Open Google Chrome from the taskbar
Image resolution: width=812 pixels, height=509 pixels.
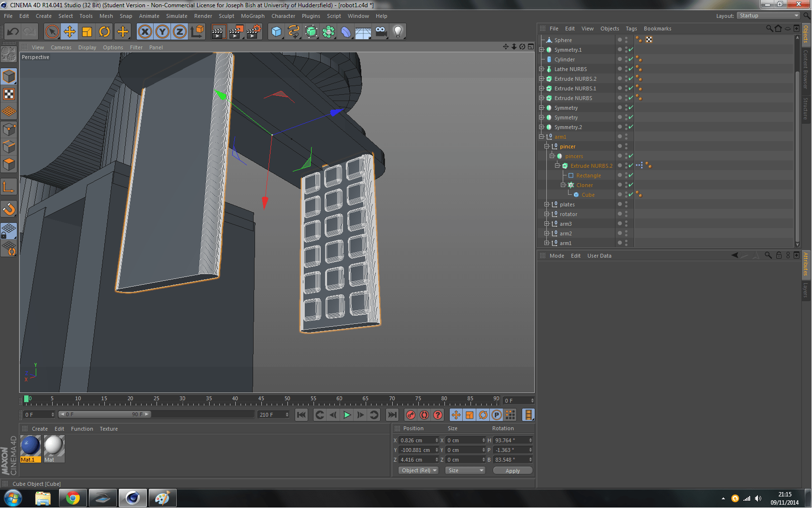(72, 497)
